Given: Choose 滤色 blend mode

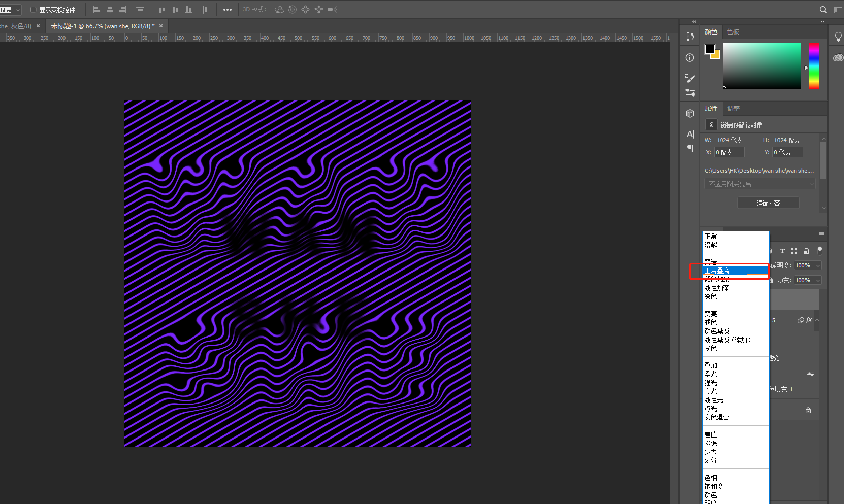Looking at the screenshot, I should pos(736,322).
